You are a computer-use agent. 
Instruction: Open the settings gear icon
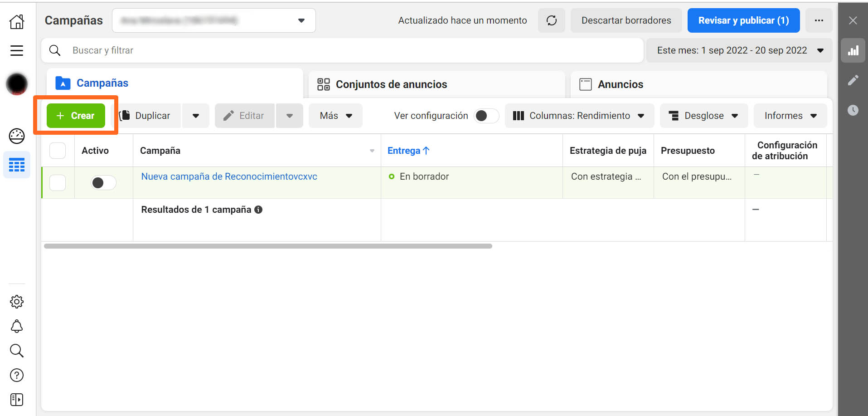pos(17,302)
